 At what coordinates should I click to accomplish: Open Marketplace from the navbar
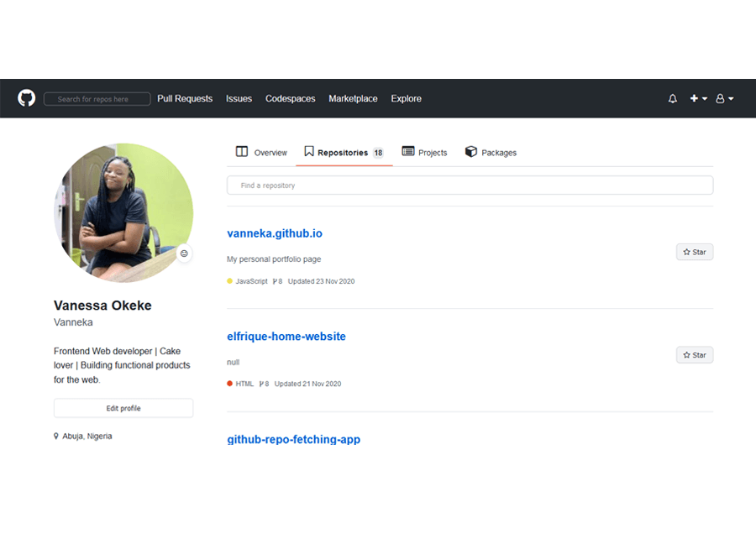[x=353, y=99]
